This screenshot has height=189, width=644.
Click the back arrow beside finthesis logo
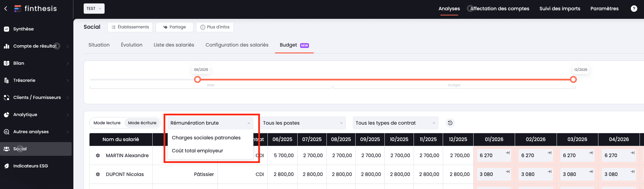tap(6, 9)
